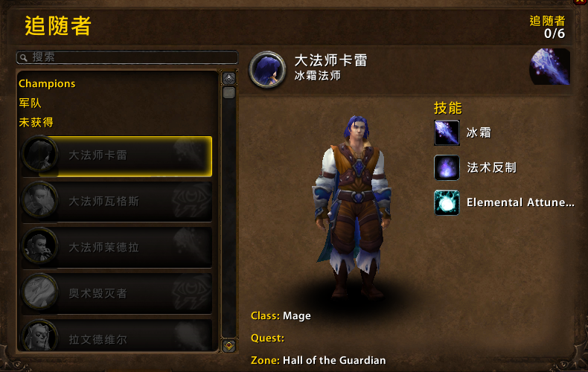Click the 未获得 uncollected section header
This screenshot has height=372, width=588.
tap(36, 122)
